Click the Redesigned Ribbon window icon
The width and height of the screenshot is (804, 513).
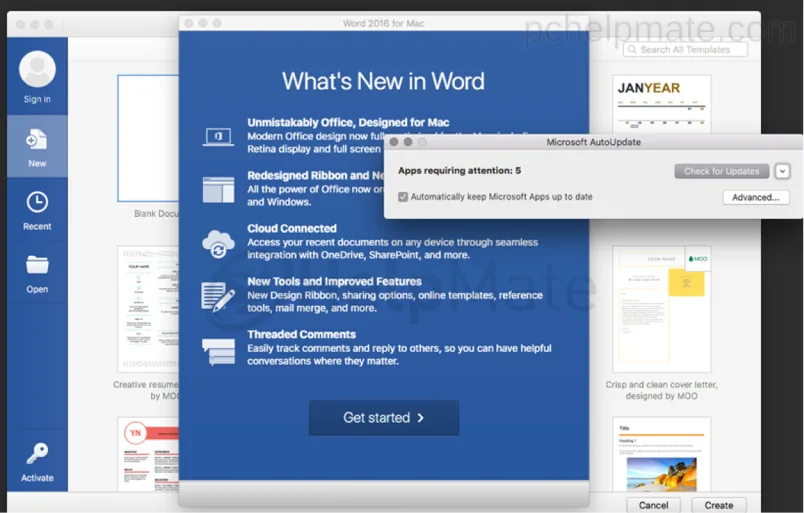tap(218, 189)
